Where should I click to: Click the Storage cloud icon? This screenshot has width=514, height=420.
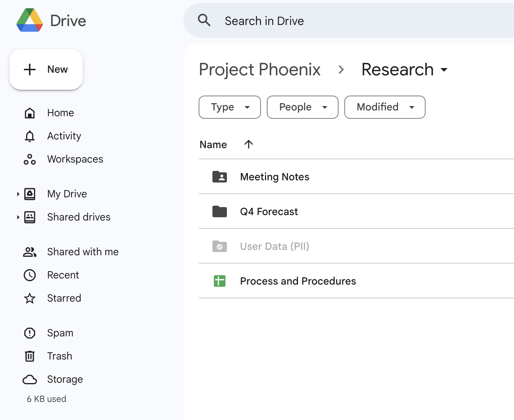(30, 379)
